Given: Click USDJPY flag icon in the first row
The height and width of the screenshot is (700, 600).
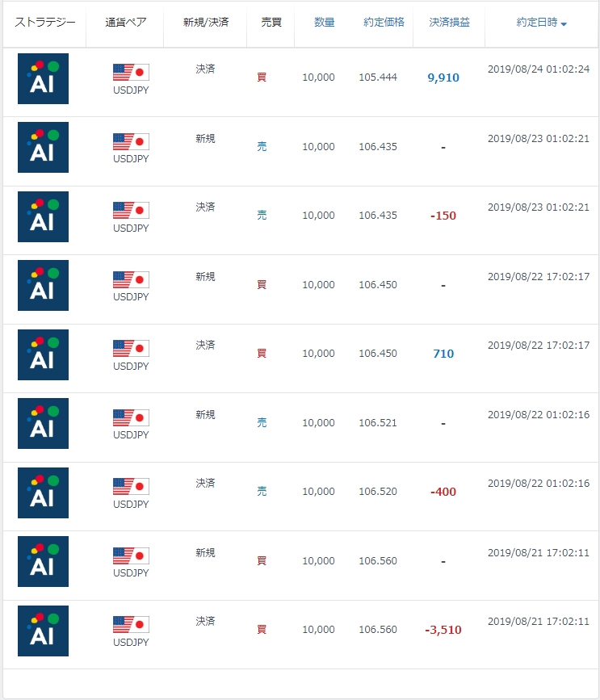Looking at the screenshot, I should (x=131, y=73).
